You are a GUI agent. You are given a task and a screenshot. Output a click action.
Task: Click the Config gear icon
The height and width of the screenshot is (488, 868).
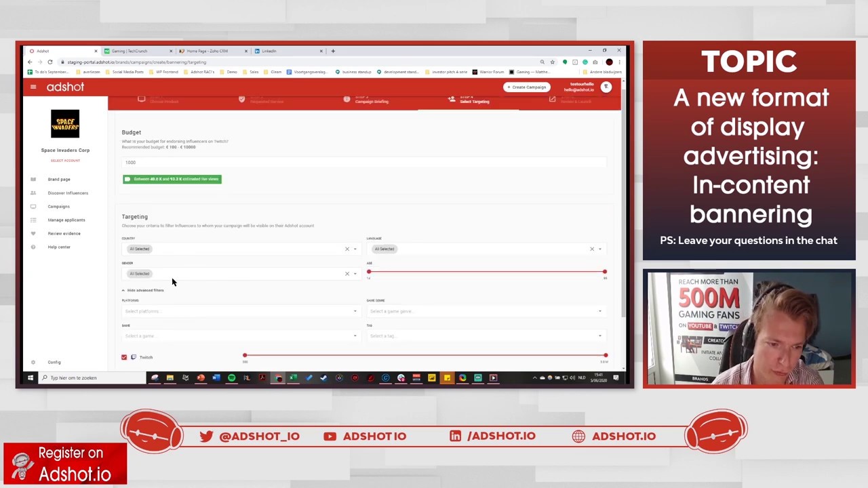pyautogui.click(x=33, y=362)
